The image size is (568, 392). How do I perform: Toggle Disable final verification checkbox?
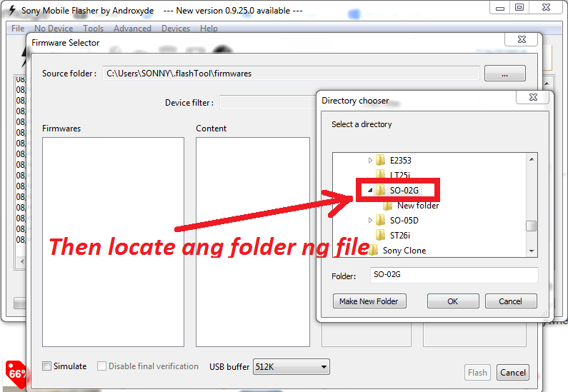pos(101,366)
